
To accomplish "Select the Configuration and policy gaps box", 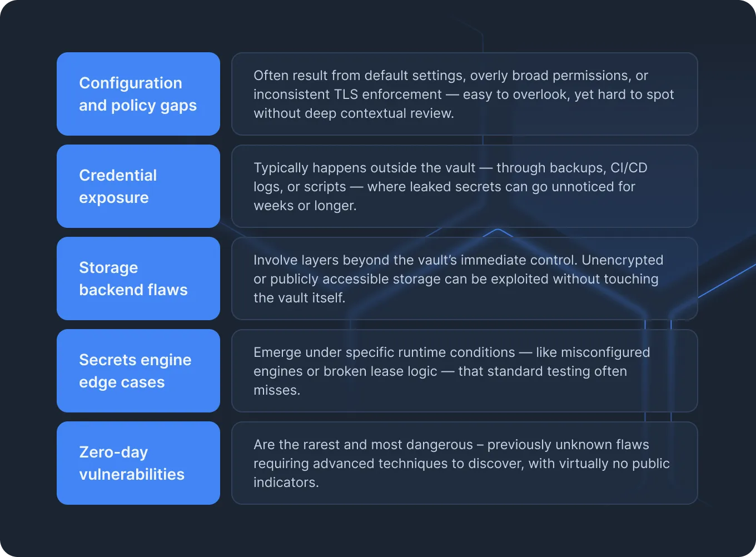I will pyautogui.click(x=138, y=94).
